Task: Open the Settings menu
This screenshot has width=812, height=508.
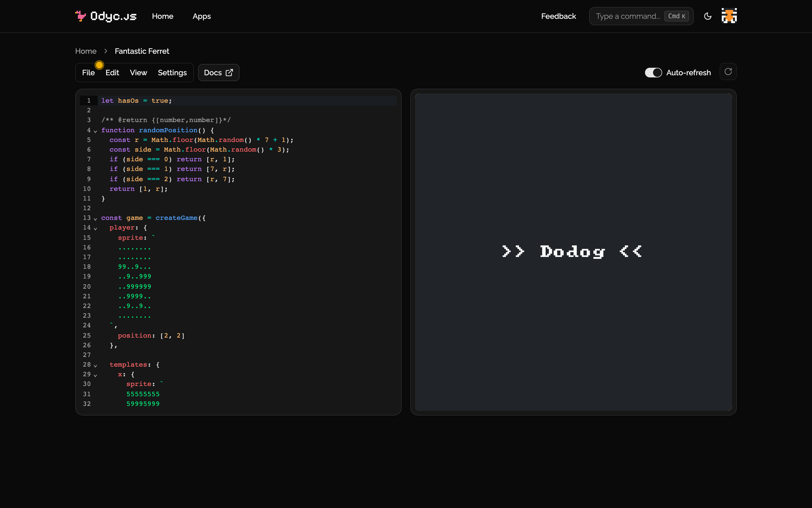Action: tap(172, 73)
